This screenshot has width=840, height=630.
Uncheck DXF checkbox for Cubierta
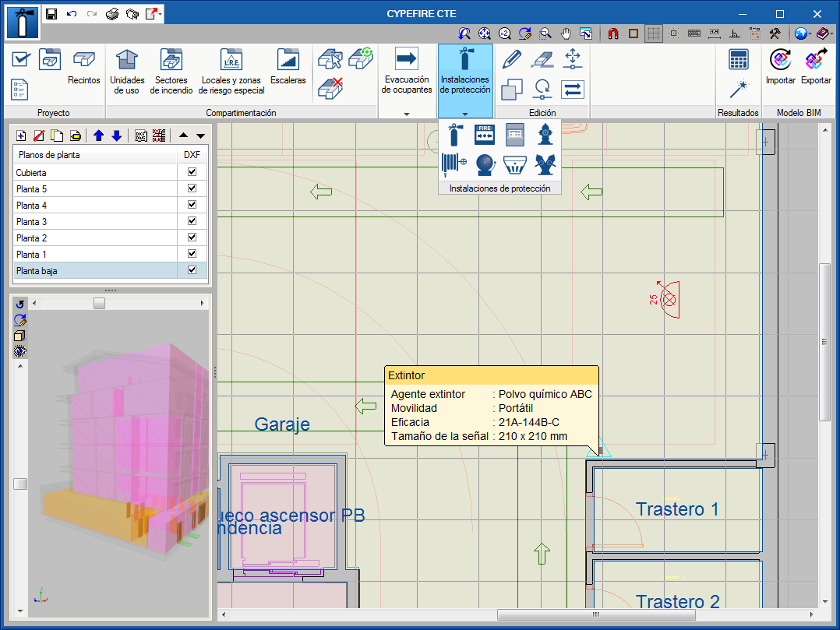tap(192, 173)
